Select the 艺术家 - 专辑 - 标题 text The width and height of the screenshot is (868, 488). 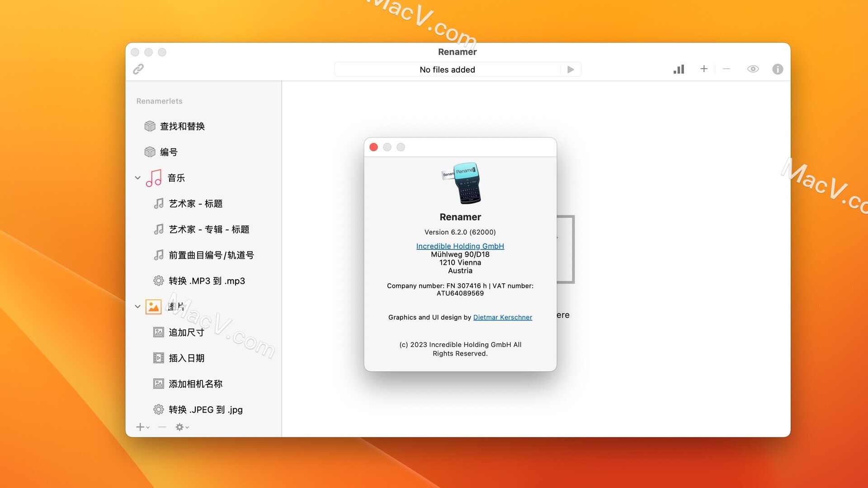pos(209,230)
